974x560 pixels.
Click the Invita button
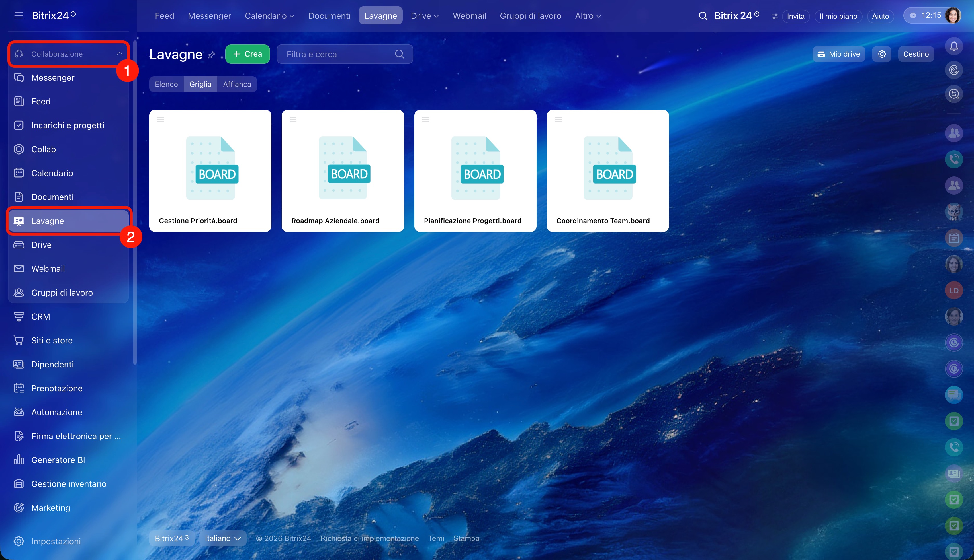(795, 16)
